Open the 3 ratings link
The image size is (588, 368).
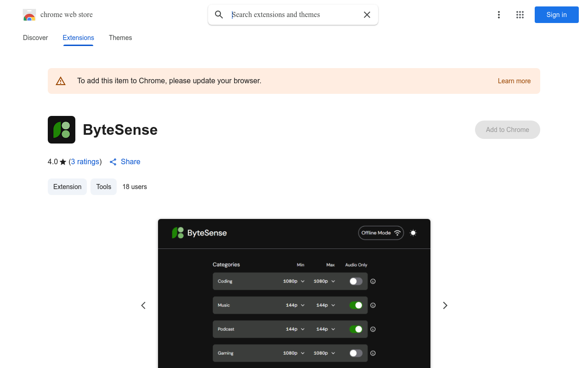[85, 162]
